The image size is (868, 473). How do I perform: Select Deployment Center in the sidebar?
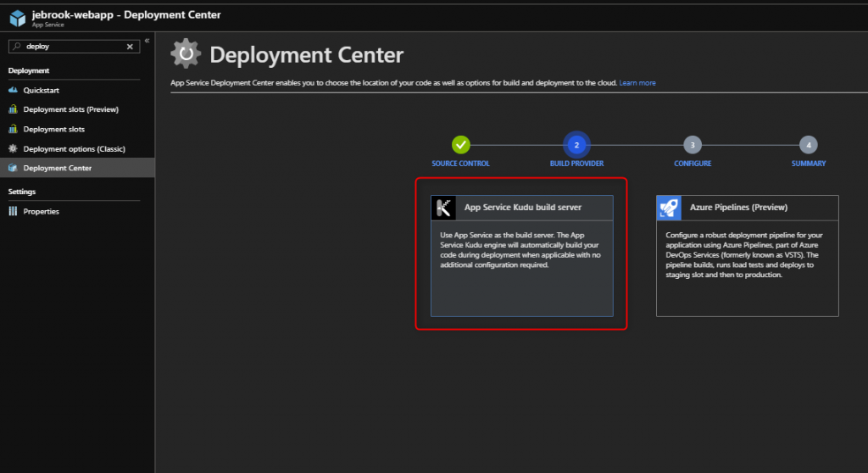pyautogui.click(x=77, y=168)
